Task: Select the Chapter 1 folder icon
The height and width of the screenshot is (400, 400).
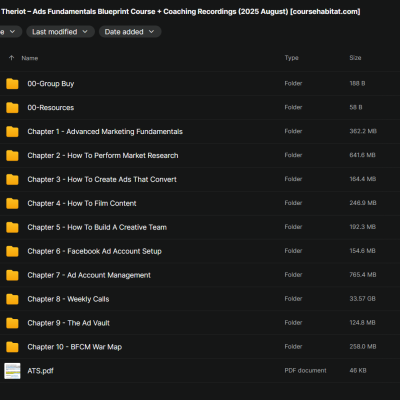Action: coord(12,132)
